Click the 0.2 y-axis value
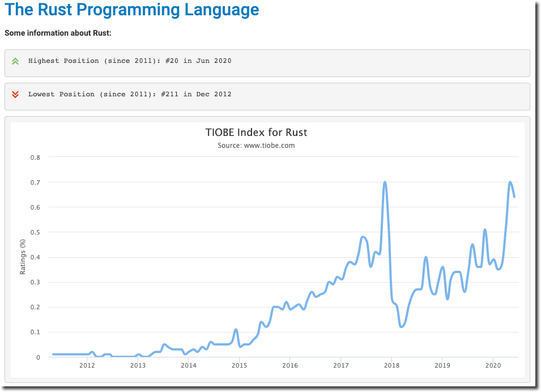Image resolution: width=541 pixels, height=392 pixels. click(35, 307)
